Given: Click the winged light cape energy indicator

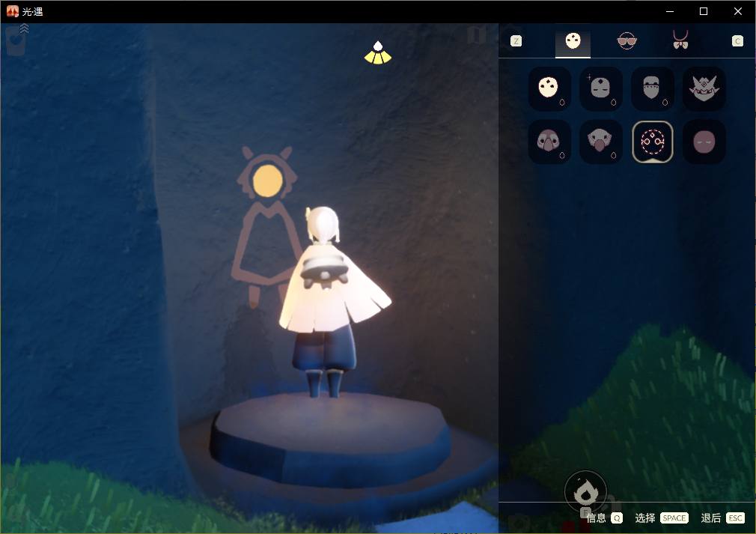Looking at the screenshot, I should 377,52.
